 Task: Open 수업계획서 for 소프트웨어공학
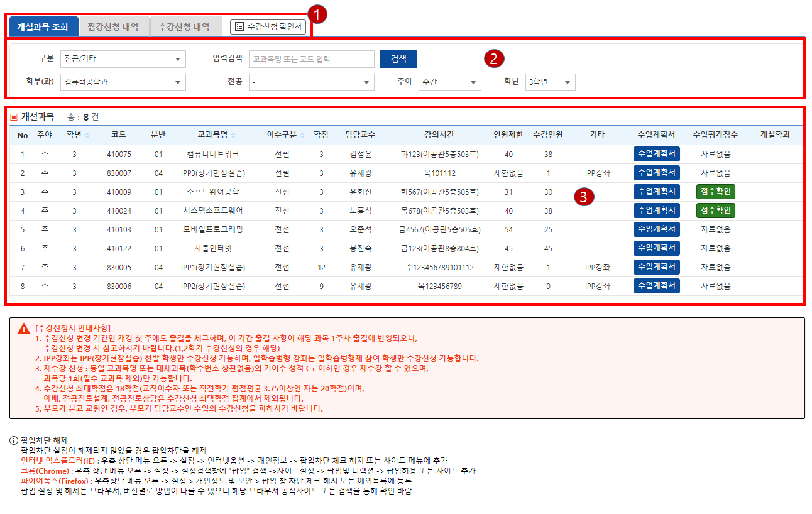point(656,192)
